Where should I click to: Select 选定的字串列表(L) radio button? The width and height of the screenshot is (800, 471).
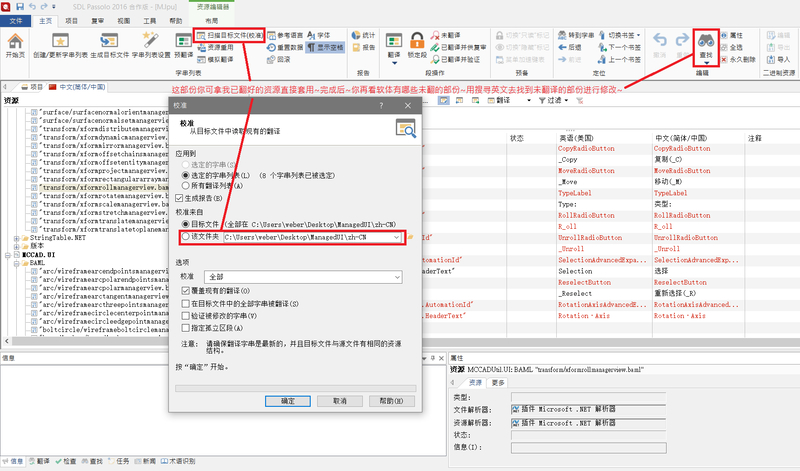[x=186, y=175]
